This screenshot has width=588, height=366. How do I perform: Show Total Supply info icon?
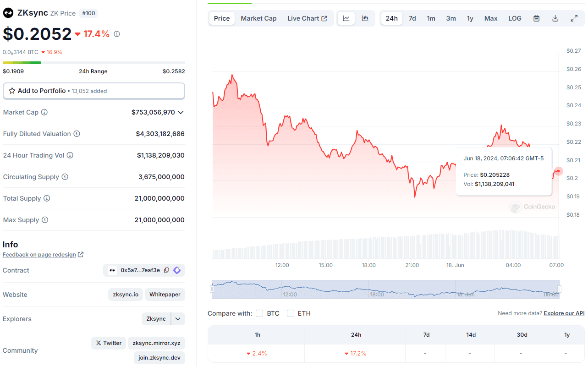[x=47, y=198]
